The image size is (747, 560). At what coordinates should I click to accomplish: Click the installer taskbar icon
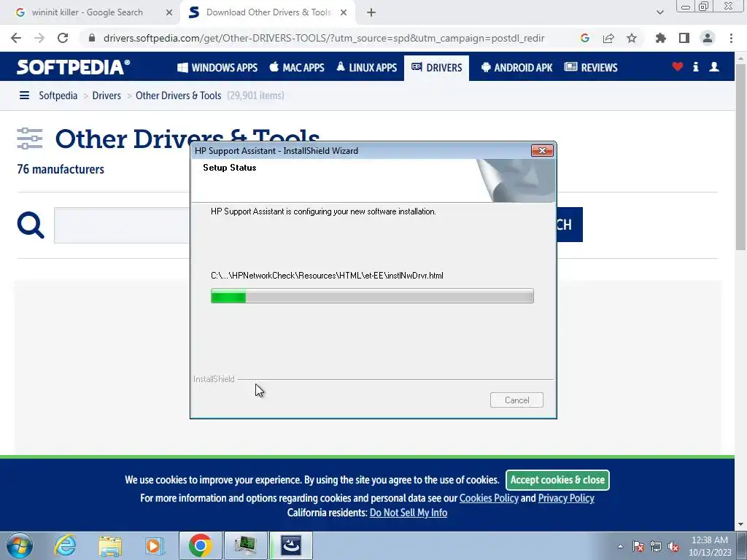(291, 545)
